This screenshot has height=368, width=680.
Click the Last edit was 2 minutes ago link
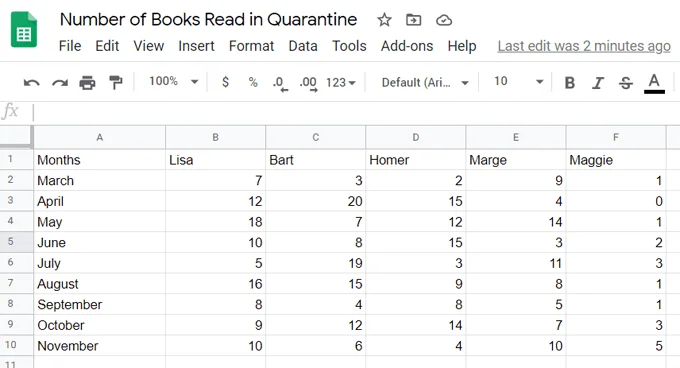(584, 46)
